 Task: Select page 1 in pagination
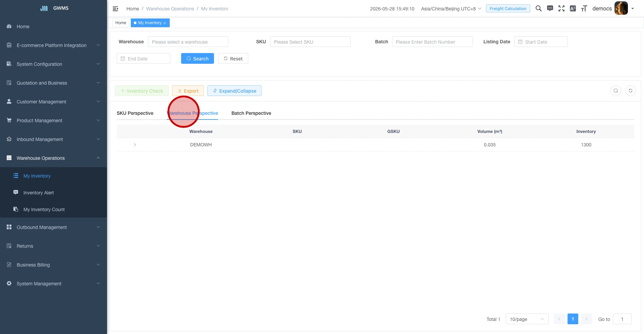[573, 319]
